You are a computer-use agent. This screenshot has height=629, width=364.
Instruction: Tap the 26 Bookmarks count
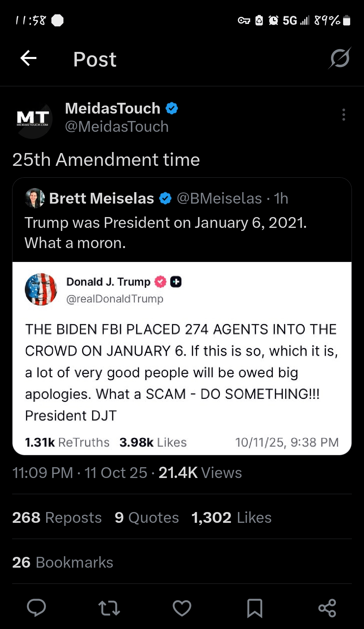pyautogui.click(x=63, y=562)
